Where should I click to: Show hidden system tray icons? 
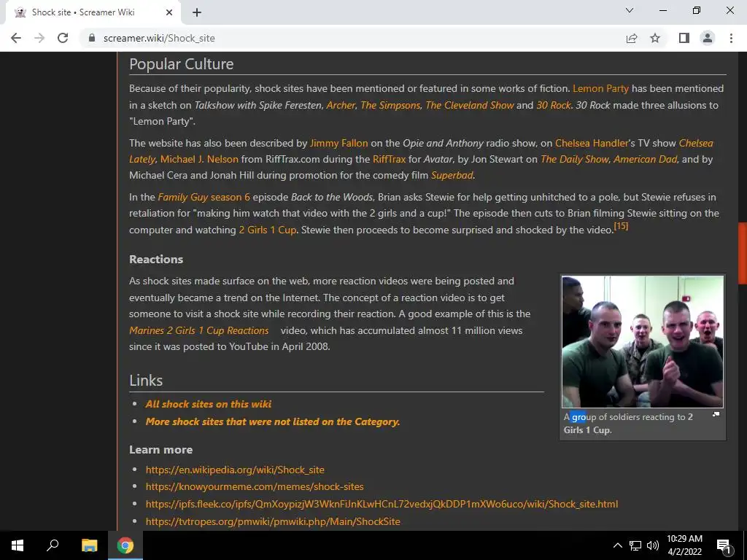pos(617,545)
